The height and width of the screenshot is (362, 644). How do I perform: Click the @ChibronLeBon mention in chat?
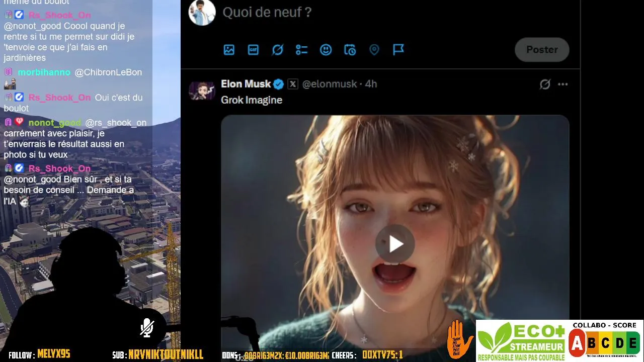(108, 72)
